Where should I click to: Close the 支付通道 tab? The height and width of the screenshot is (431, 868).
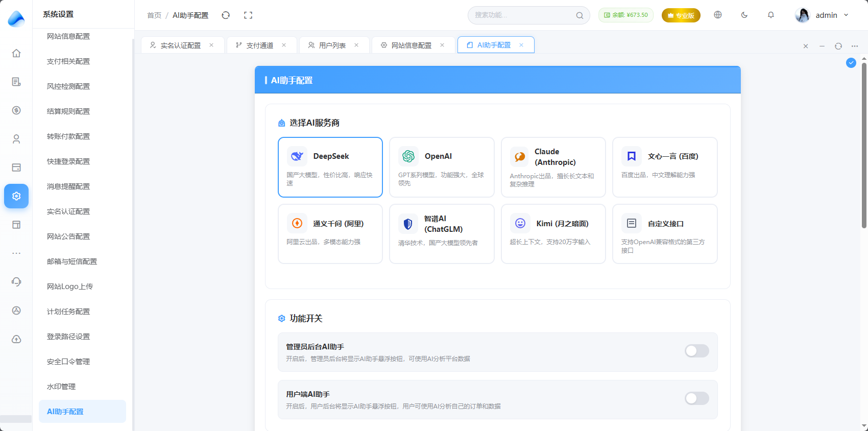click(284, 45)
